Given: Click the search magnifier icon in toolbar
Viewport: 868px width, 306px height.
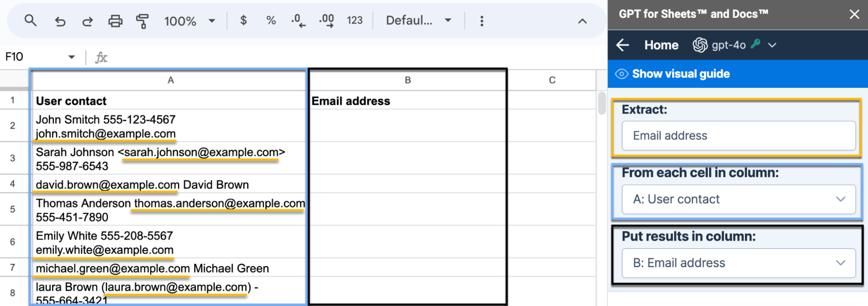Looking at the screenshot, I should point(30,20).
